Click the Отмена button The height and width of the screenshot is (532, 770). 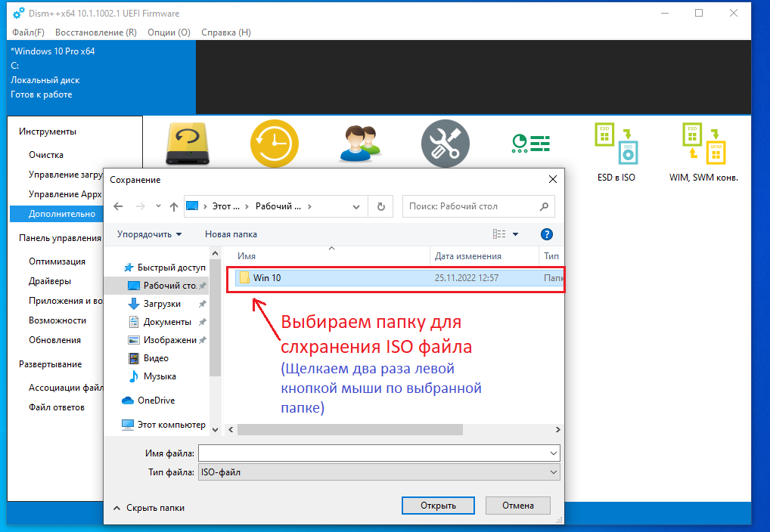(517, 506)
